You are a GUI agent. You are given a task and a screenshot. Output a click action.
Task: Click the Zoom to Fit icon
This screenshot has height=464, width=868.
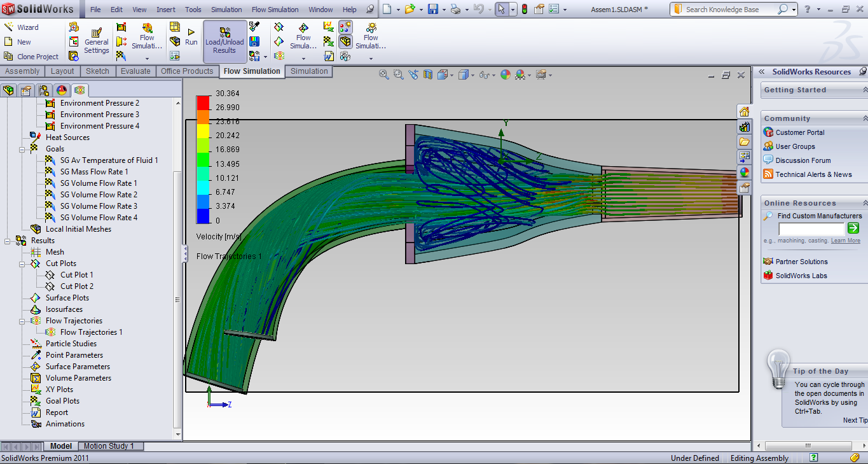click(x=383, y=74)
